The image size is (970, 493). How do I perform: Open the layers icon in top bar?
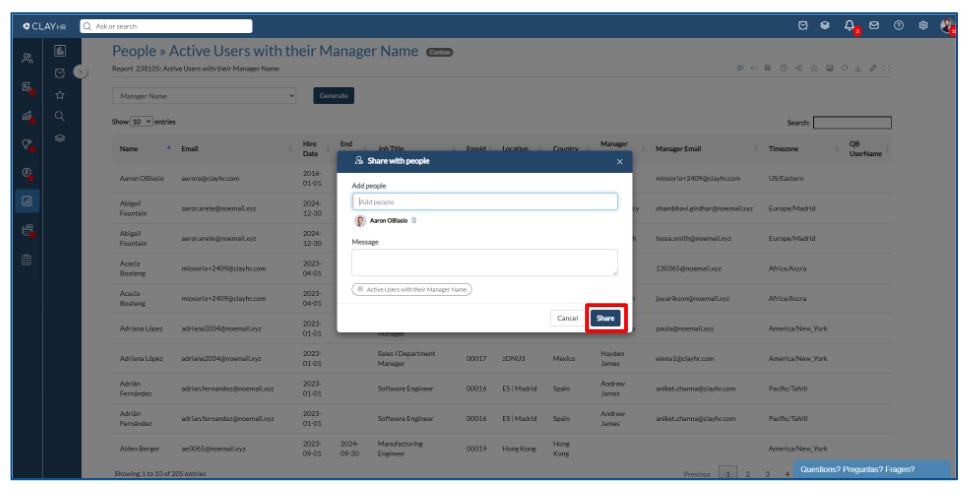tap(825, 25)
